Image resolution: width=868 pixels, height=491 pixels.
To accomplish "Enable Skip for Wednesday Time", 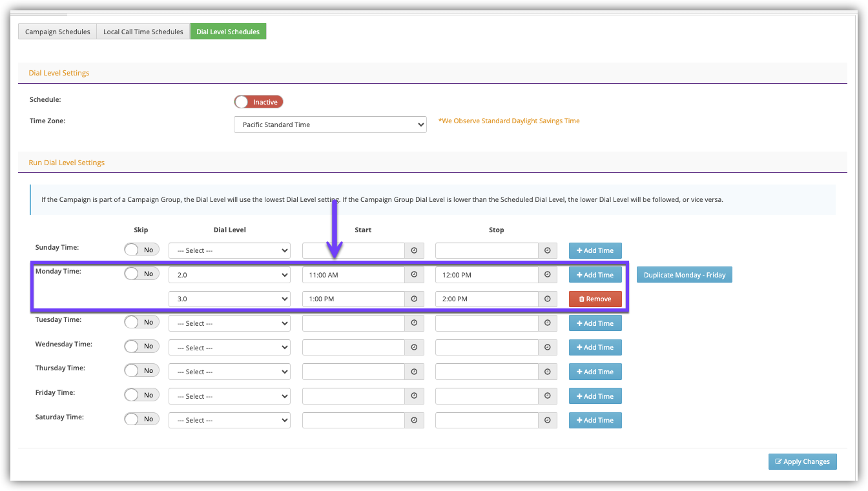I will [141, 346].
